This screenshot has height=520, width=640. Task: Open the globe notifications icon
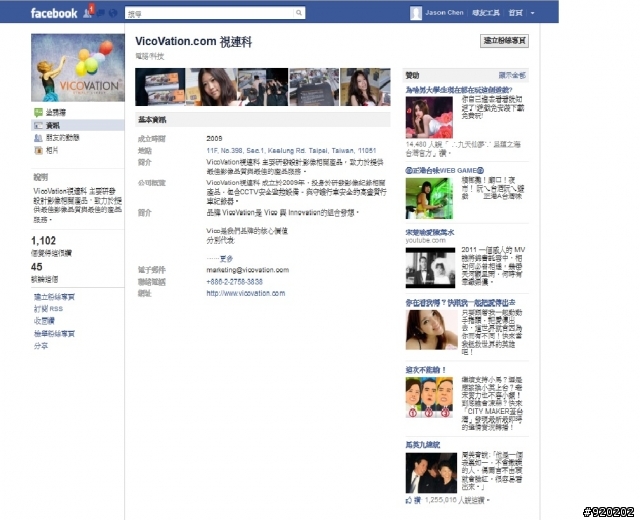tap(113, 13)
